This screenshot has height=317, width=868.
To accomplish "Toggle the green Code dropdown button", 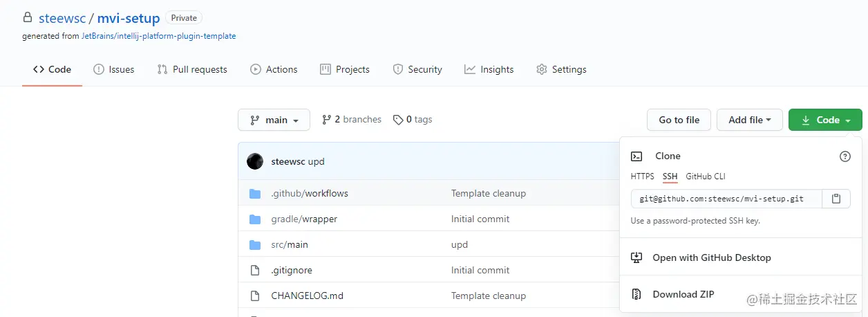I will pos(825,120).
